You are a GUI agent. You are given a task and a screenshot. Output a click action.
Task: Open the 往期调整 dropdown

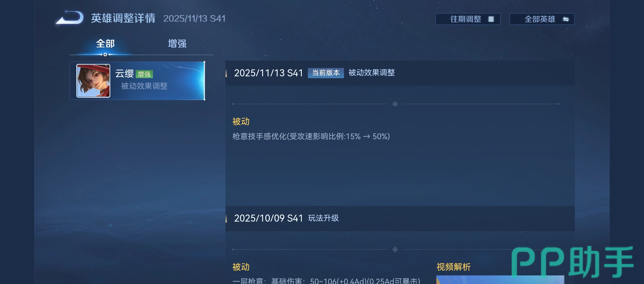pos(468,19)
